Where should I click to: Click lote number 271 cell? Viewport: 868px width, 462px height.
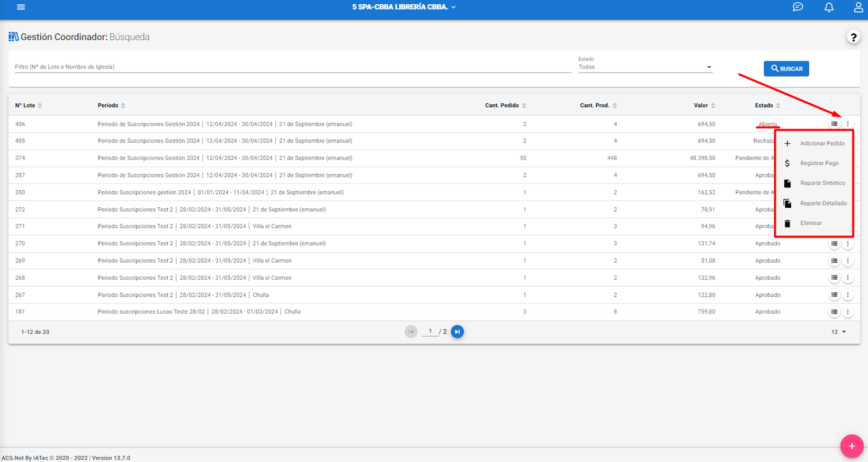coord(20,226)
